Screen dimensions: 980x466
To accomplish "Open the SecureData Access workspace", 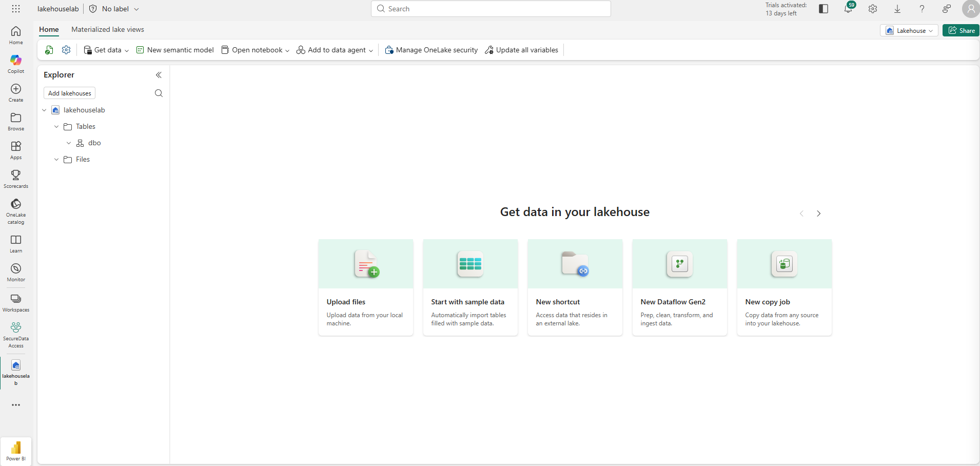I will point(16,335).
